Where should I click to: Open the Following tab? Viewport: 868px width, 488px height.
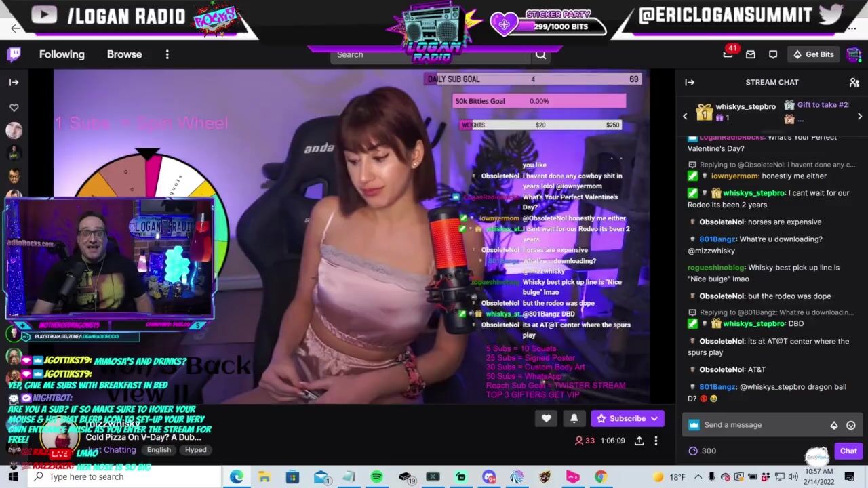[62, 54]
